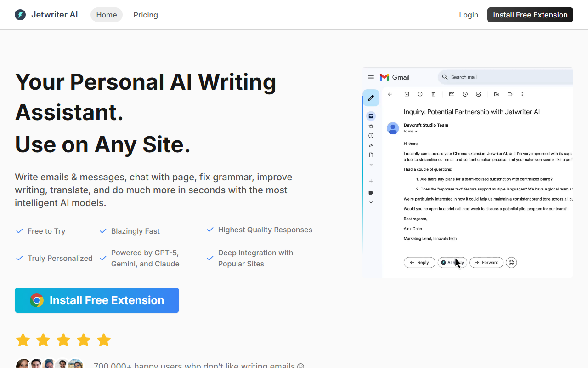The width and height of the screenshot is (588, 368).
Task: Click the "Highest Quality Responses" feature text
Action: pos(265,230)
